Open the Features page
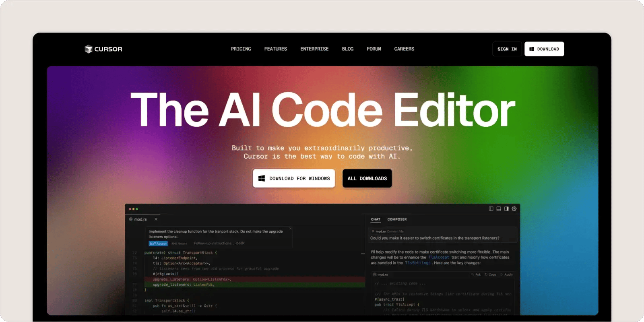Screen dimensions: 644x322 276,49
